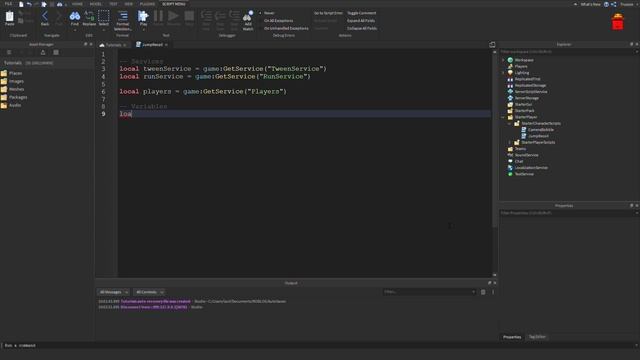The image size is (640, 360).
Task: Click the undo arrow in quick access bar
Action: pos(29,4)
